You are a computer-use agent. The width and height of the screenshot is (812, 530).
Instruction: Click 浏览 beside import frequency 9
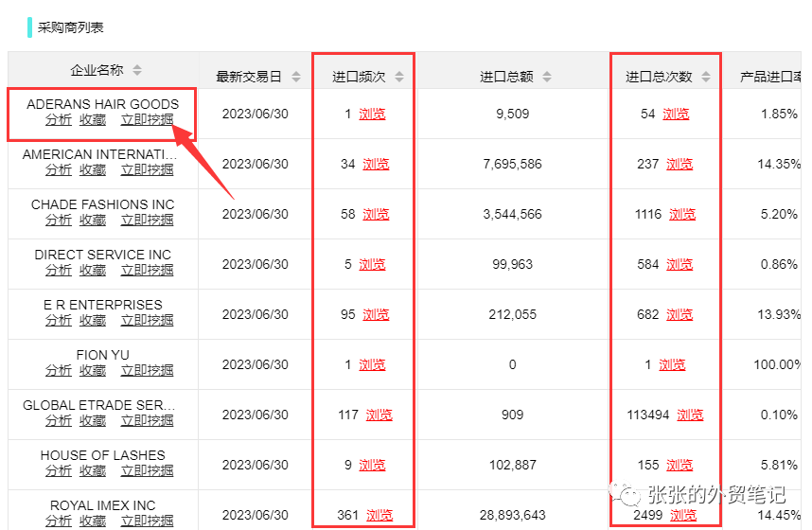tap(372, 466)
